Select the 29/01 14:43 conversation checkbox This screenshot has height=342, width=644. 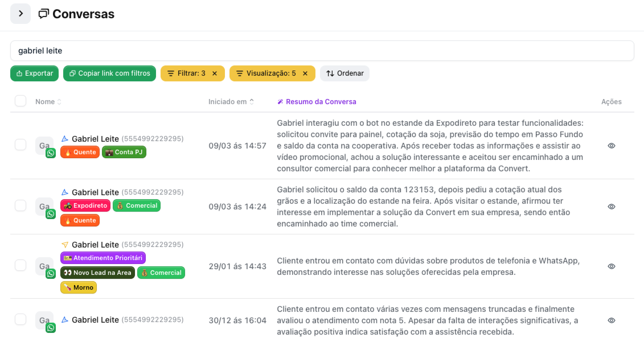[20, 265]
